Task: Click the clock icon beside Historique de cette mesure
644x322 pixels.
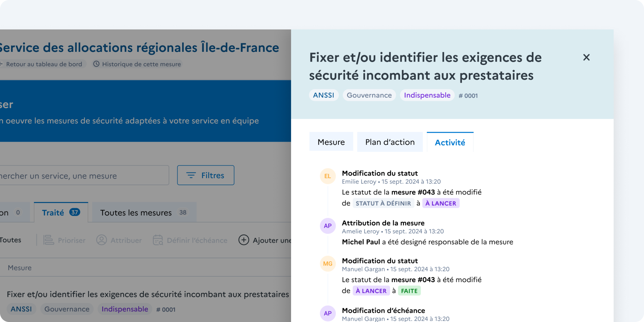Action: pyautogui.click(x=96, y=64)
